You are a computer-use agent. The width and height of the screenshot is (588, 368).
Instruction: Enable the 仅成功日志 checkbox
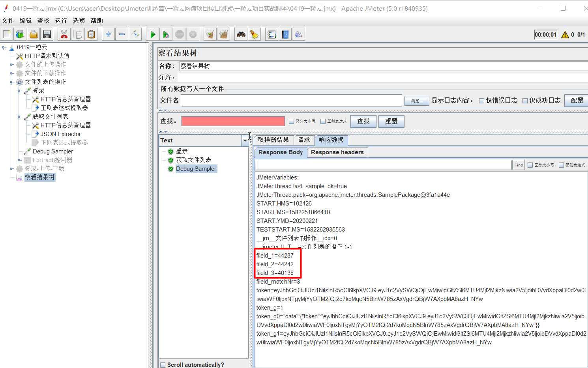pos(525,101)
